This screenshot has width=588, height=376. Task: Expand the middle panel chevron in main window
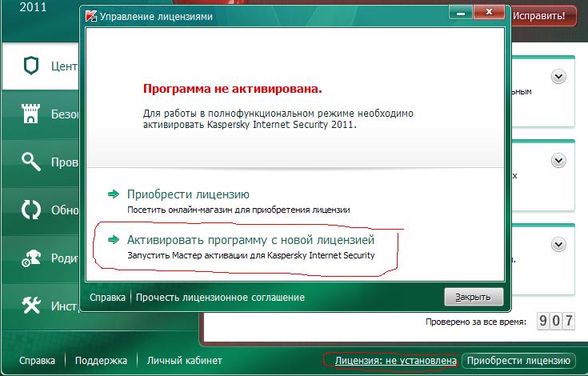558,161
